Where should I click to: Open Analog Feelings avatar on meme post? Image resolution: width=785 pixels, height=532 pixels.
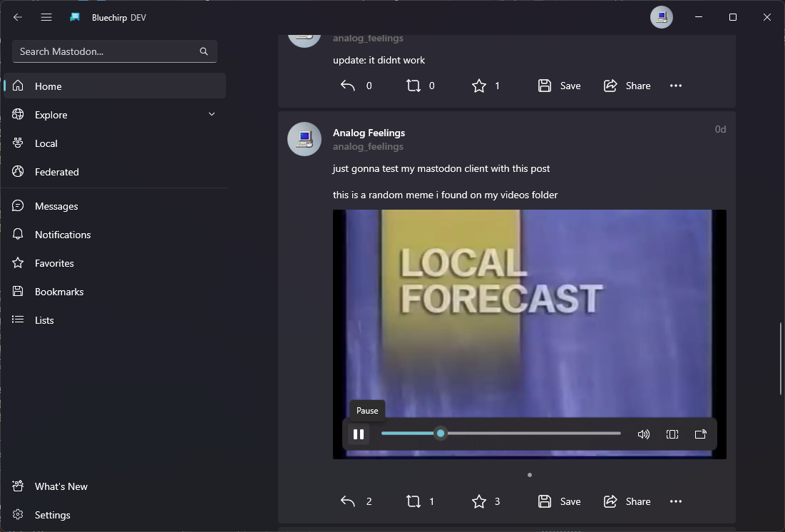[304, 139]
